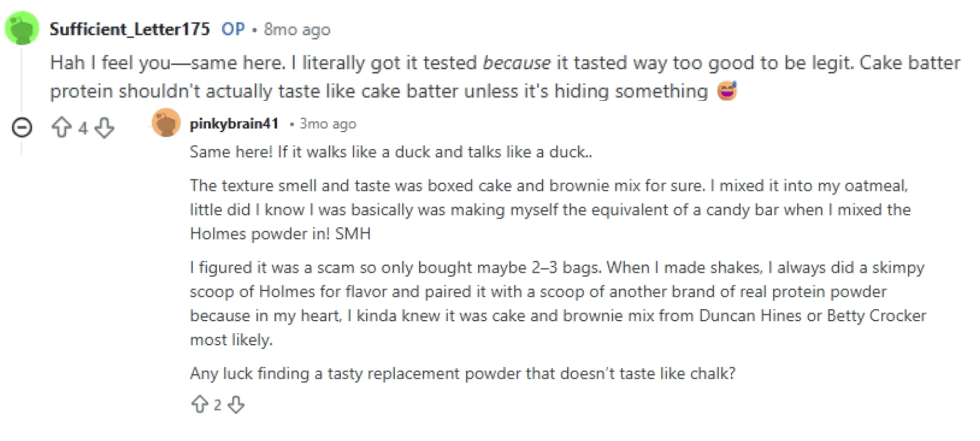Screen dimensions: 980x441
Task: Click the OP badge label
Action: [233, 29]
